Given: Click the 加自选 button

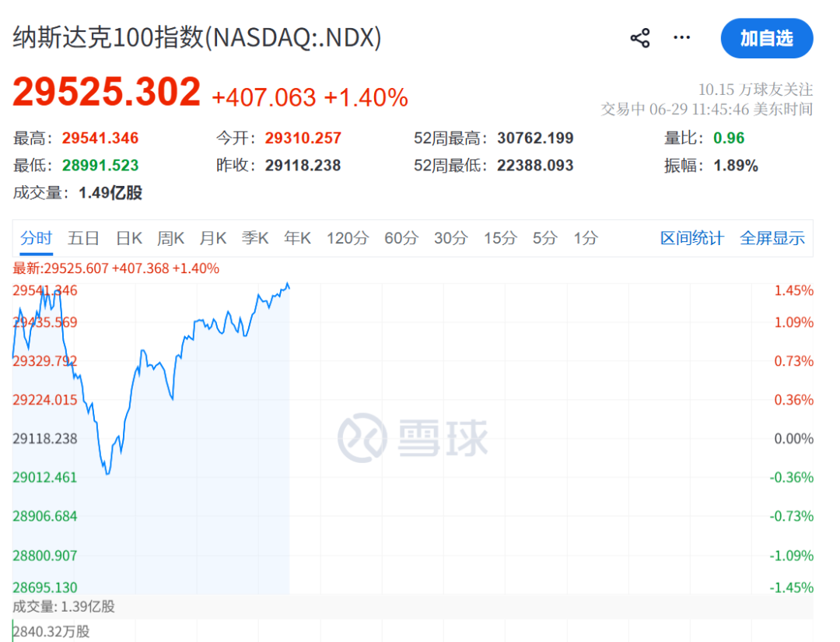Looking at the screenshot, I should [767, 38].
